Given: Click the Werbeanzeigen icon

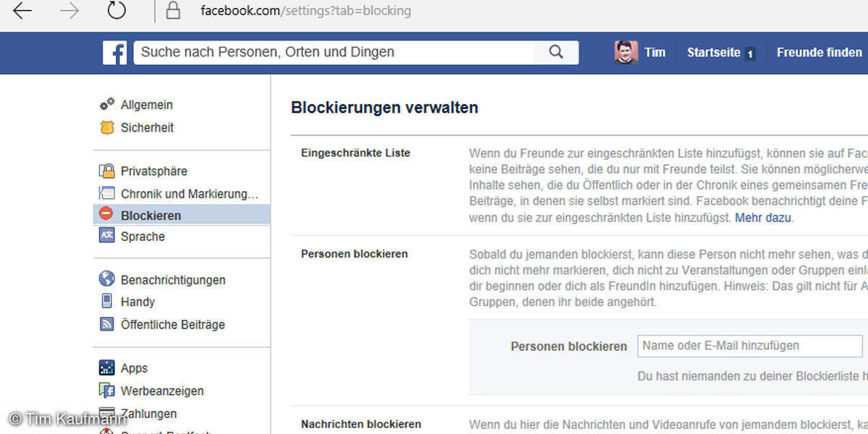Looking at the screenshot, I should pyautogui.click(x=107, y=391).
